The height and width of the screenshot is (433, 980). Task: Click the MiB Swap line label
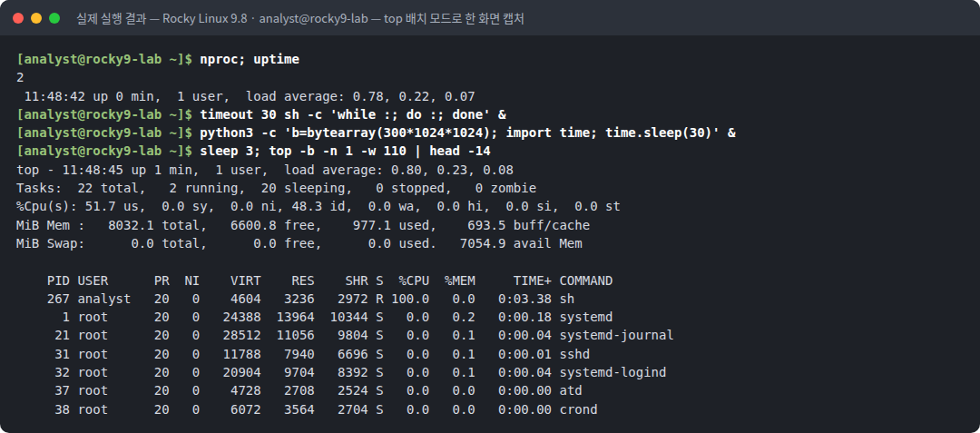[51, 243]
